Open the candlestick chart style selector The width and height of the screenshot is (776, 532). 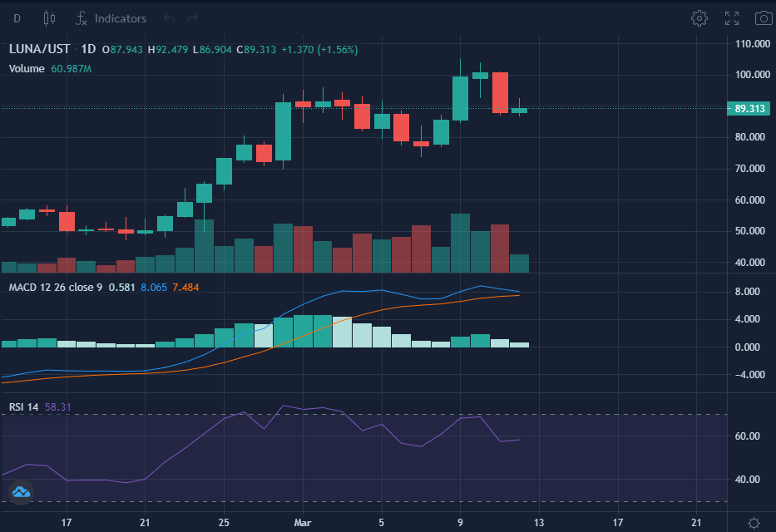point(49,19)
